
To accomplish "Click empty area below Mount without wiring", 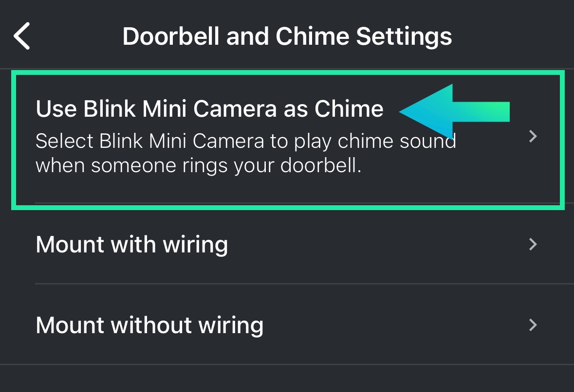I will (287, 379).
